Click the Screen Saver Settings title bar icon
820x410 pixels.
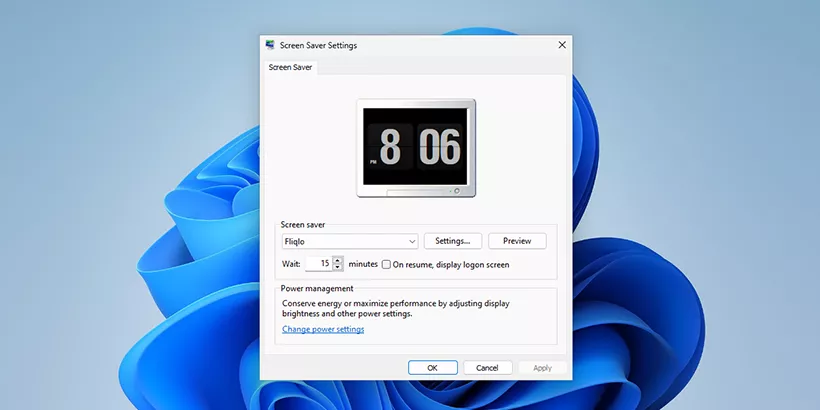coord(270,45)
